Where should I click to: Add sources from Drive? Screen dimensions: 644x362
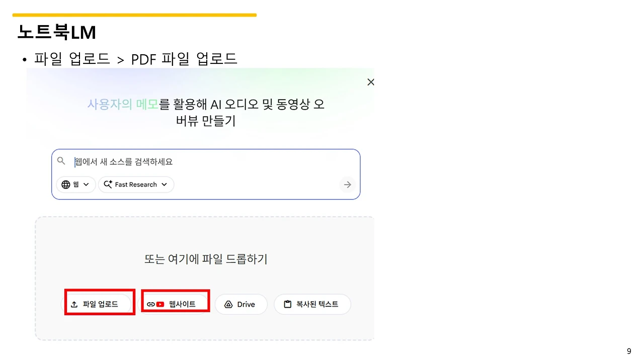[x=241, y=304]
